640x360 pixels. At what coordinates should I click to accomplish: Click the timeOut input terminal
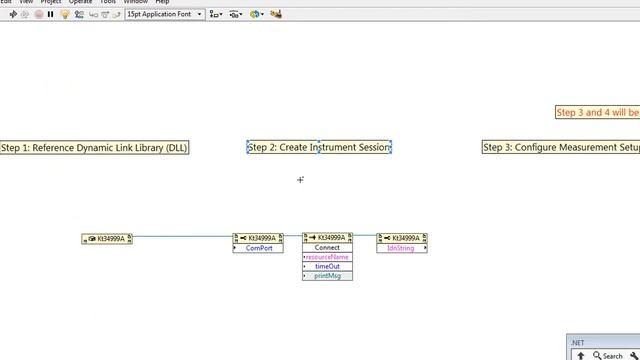click(x=327, y=266)
